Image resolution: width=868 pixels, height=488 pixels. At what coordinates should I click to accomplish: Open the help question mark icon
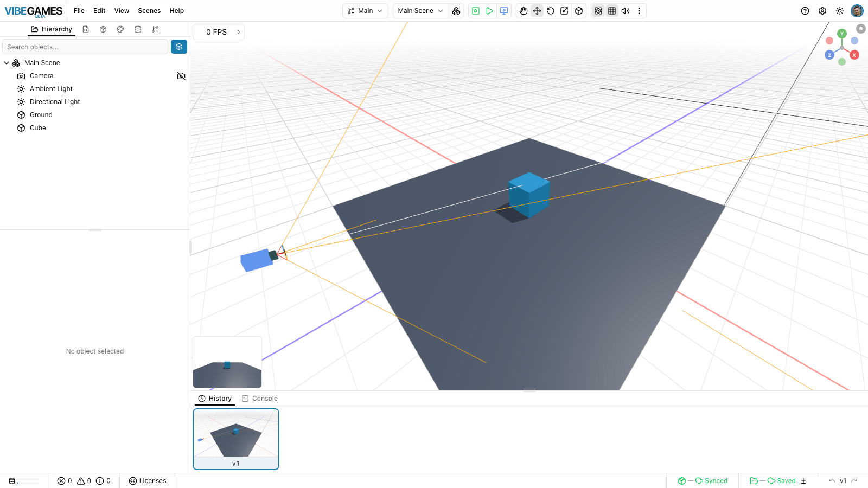[x=805, y=11]
